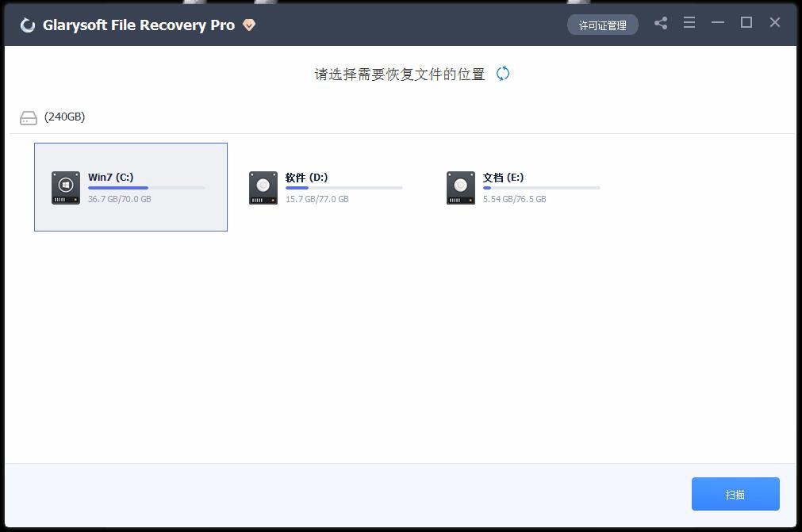
Task: Click the Glarysoft logo icon
Action: [29, 24]
